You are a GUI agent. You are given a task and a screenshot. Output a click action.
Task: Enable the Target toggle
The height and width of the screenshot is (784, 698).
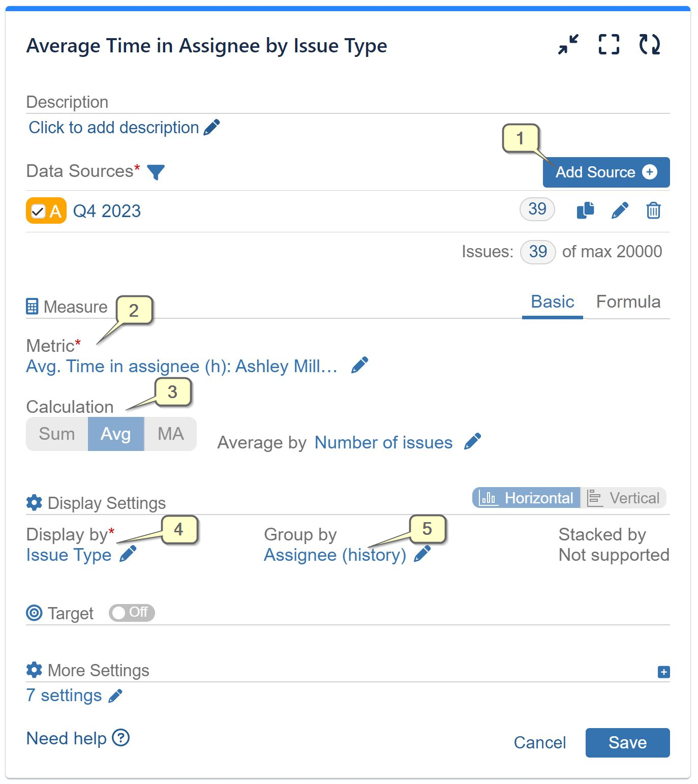click(x=132, y=613)
